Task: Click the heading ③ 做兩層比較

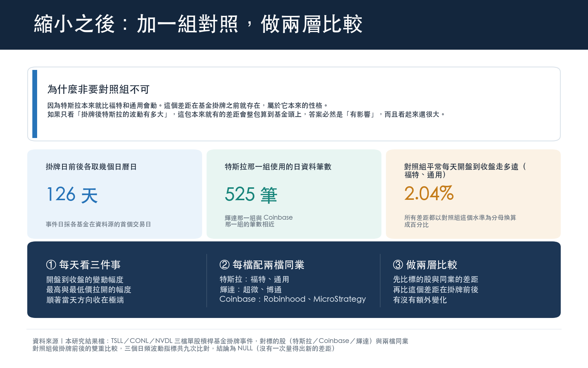Action: (x=425, y=265)
